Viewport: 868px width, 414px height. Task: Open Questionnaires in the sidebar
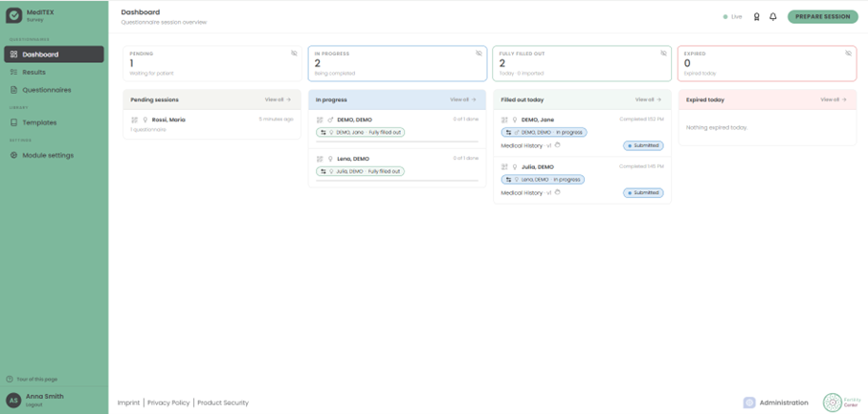(54, 90)
